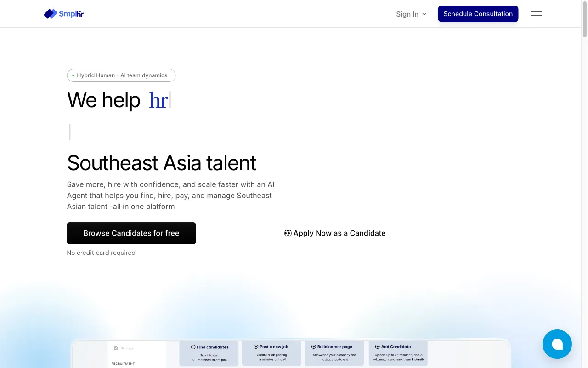Click the Schedule Consultation button
The image size is (588, 368).
pos(478,14)
